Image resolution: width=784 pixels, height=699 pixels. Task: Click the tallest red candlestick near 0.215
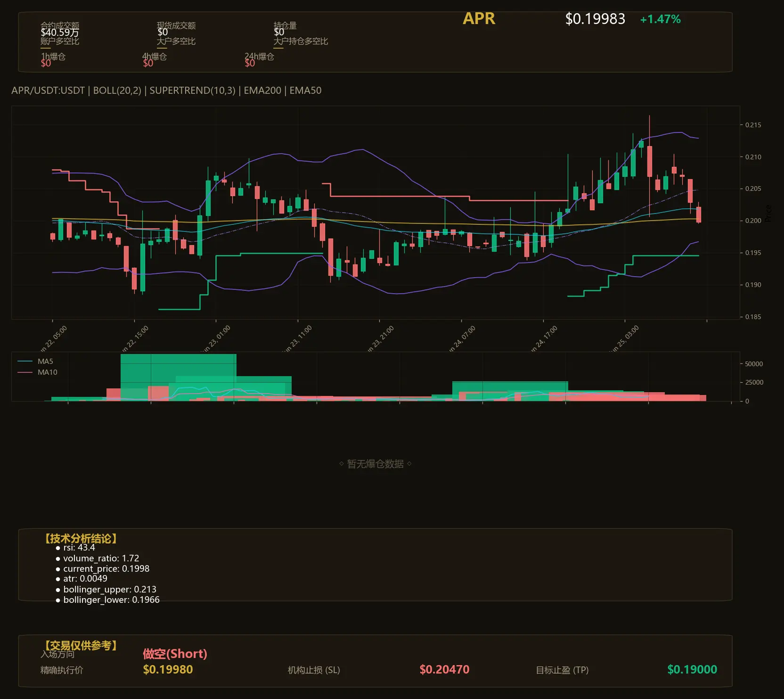coord(650,161)
